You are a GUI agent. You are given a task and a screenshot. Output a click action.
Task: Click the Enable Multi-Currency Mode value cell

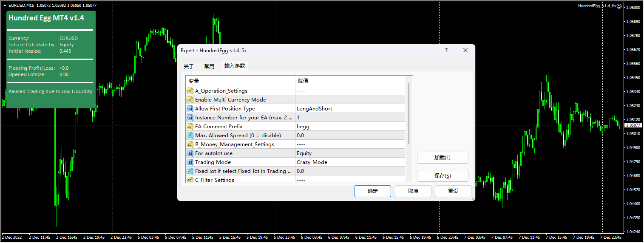tap(349, 100)
